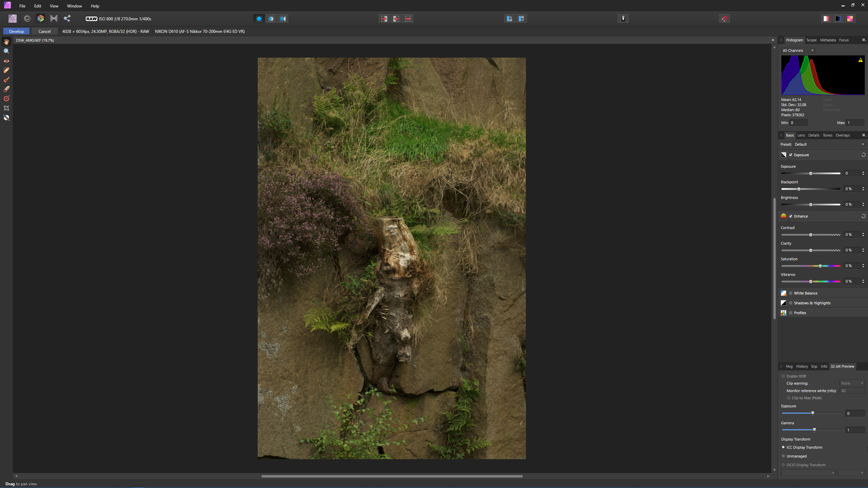Click the Cancel button
This screenshot has width=868, height=488.
pos(44,31)
